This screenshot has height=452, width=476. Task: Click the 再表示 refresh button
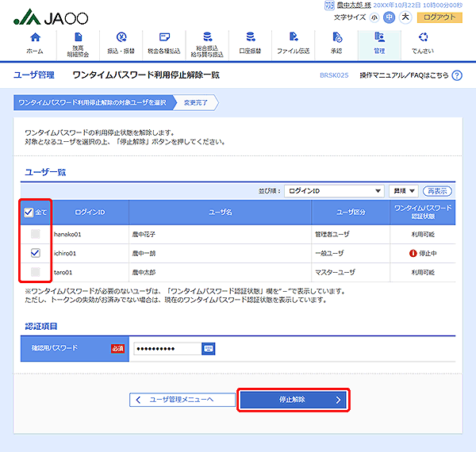[437, 191]
